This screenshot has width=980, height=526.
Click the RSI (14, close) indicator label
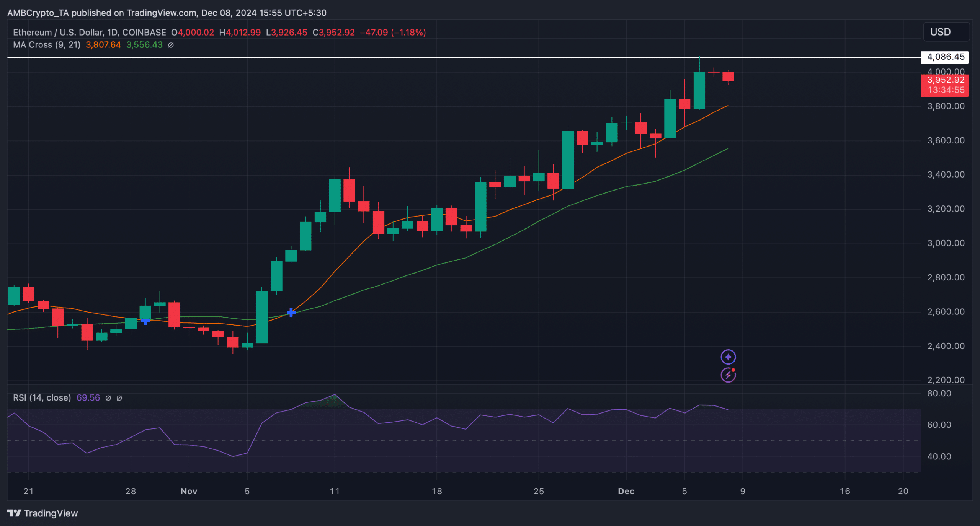coord(42,398)
